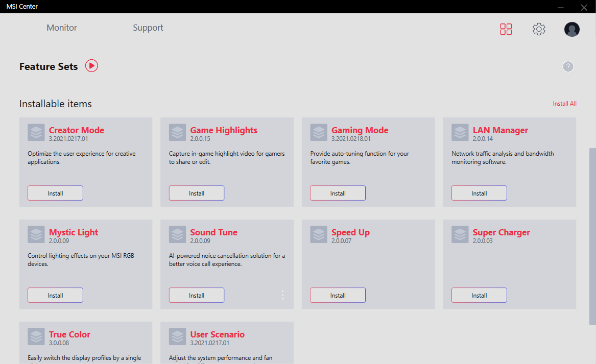This screenshot has height=364, width=596.
Task: Switch to the Support tab
Action: tap(148, 28)
